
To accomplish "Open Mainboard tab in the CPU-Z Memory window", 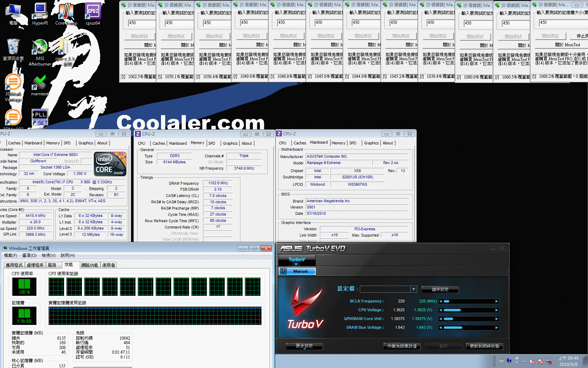I will click(x=178, y=143).
